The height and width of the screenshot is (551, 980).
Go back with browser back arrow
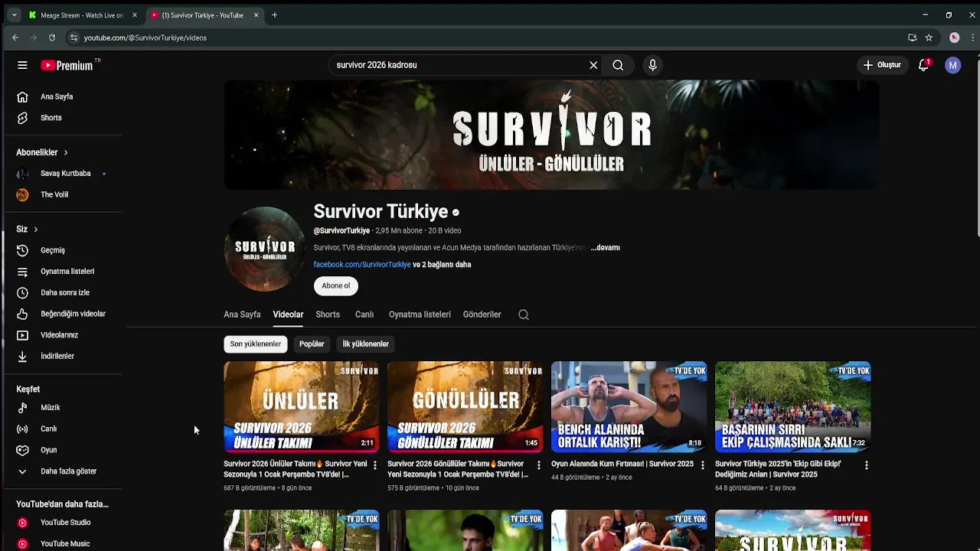(x=15, y=37)
